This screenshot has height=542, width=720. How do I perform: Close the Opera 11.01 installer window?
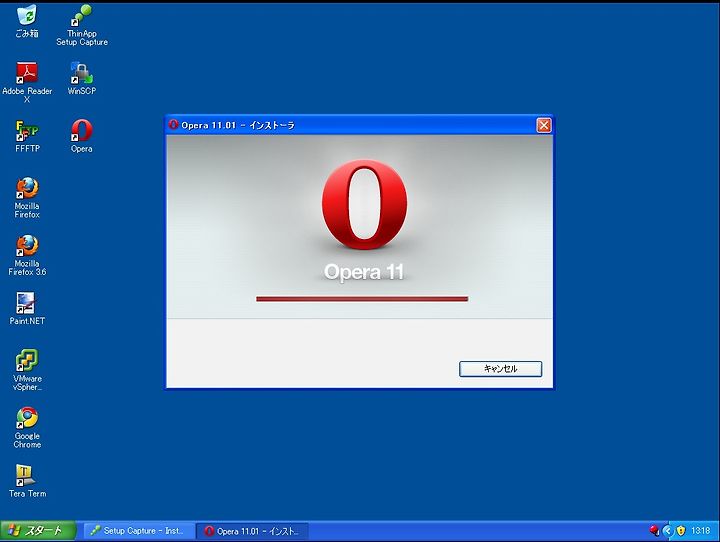544,125
